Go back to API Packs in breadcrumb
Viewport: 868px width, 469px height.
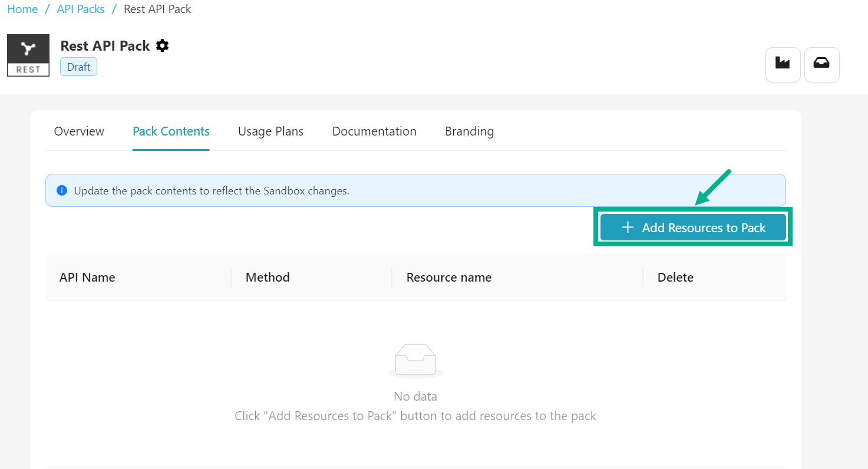pyautogui.click(x=81, y=9)
